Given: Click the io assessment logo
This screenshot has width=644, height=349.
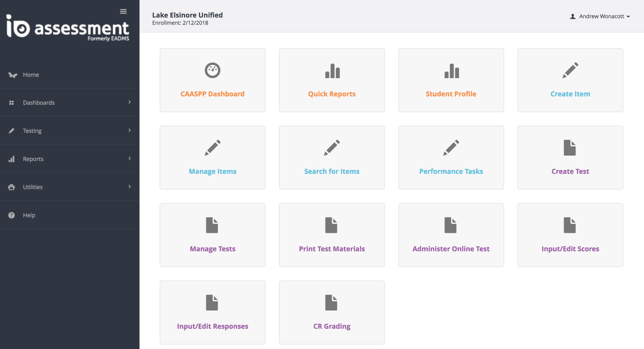Looking at the screenshot, I should click(x=68, y=28).
